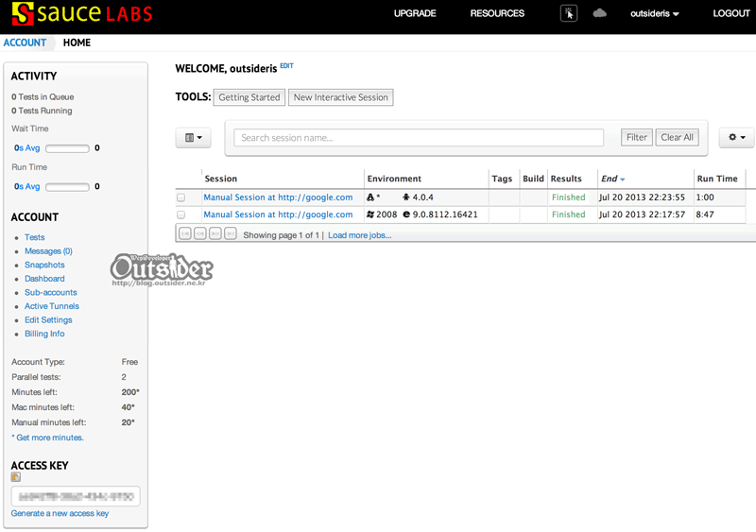Go to last page of jobs

(x=231, y=234)
